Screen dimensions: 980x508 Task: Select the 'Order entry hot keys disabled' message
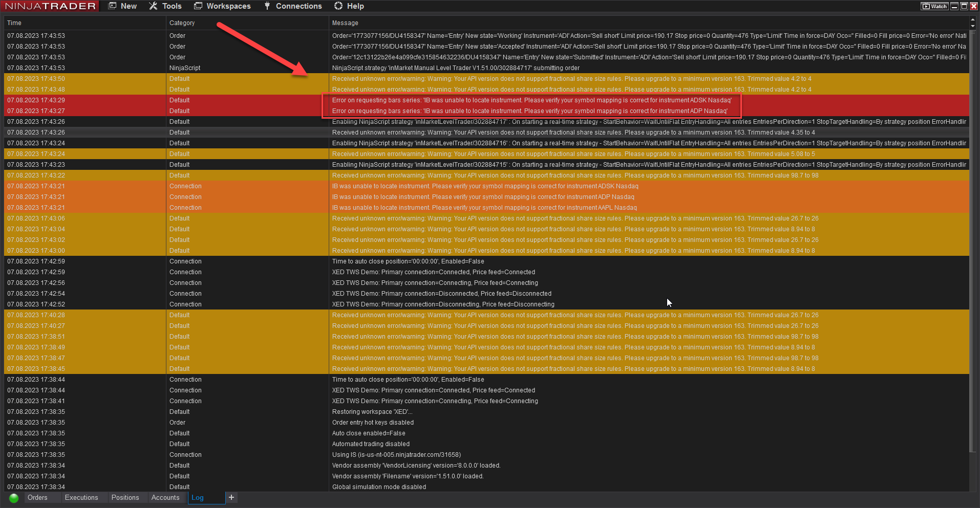(x=373, y=423)
